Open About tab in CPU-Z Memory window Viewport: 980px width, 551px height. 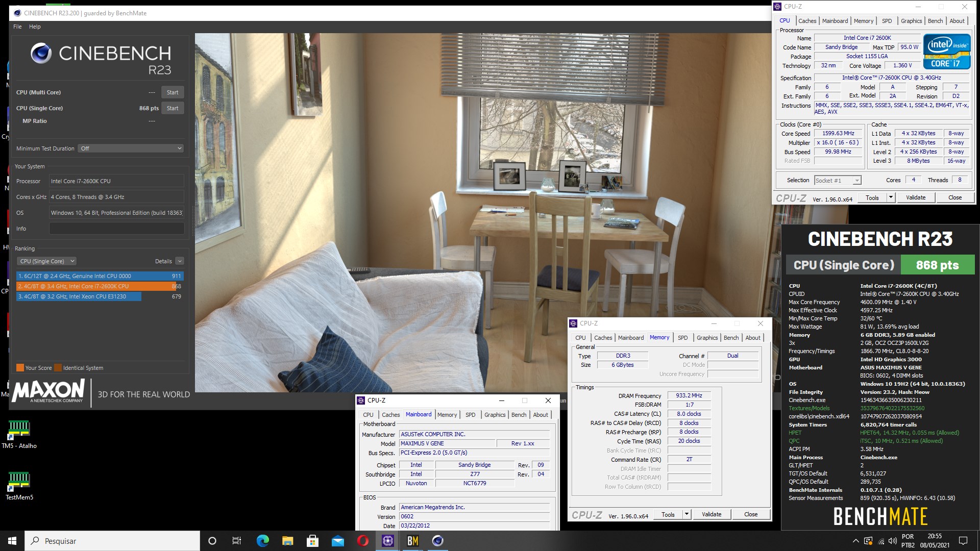coord(753,338)
